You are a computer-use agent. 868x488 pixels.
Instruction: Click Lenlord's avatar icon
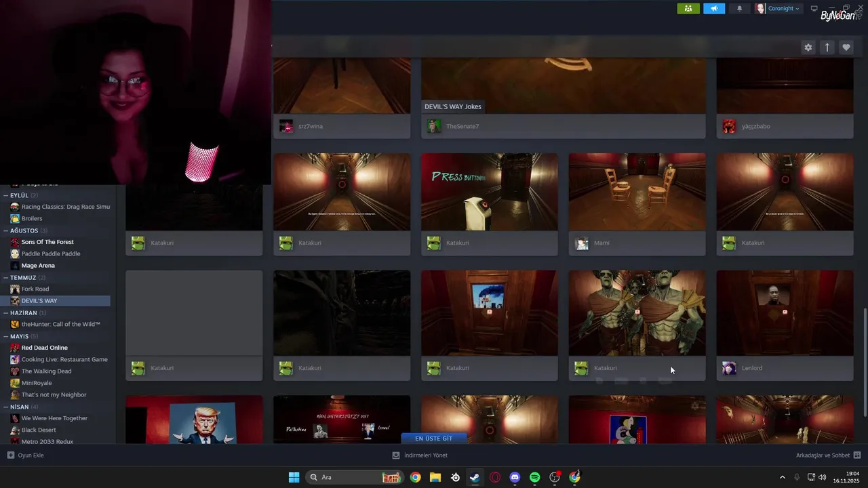click(729, 368)
